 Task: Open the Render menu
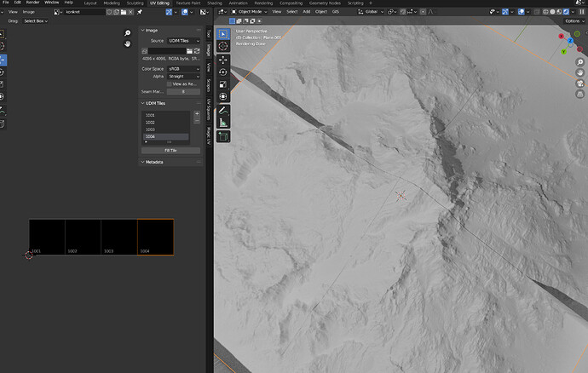click(x=32, y=3)
